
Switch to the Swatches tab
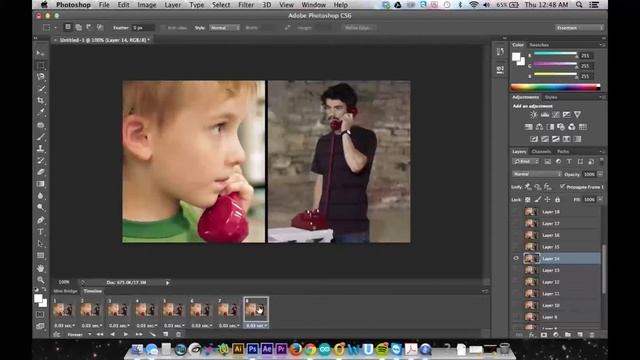tap(539, 45)
